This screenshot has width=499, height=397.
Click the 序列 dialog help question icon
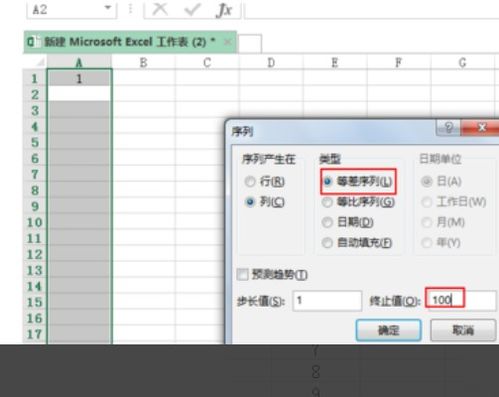tap(448, 127)
